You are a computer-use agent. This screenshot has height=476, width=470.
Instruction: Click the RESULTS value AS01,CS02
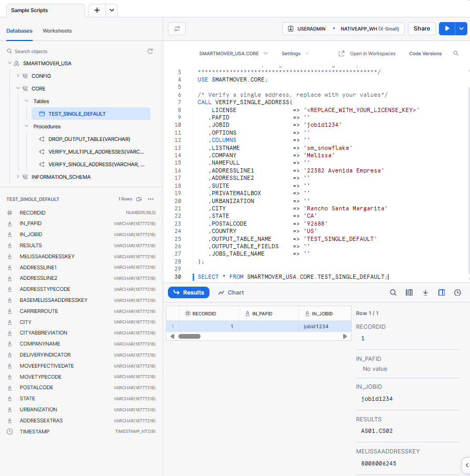coord(377,431)
